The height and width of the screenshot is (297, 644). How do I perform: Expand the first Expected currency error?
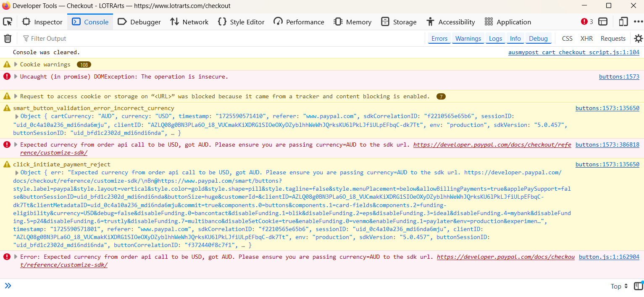[x=16, y=145]
